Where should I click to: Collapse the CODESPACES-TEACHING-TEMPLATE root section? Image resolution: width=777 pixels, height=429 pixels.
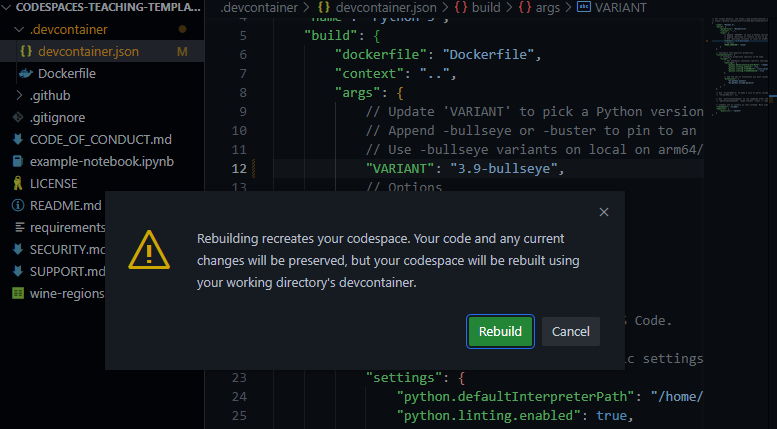point(6,7)
